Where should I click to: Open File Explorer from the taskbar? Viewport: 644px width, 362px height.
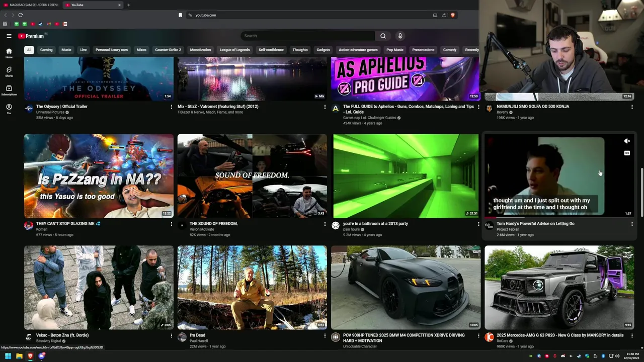point(19,356)
